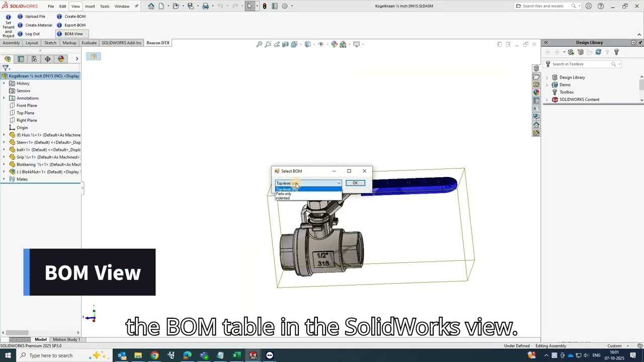The width and height of the screenshot is (644, 362).
Task: Click the Print icon
Action: pyautogui.click(x=205, y=6)
